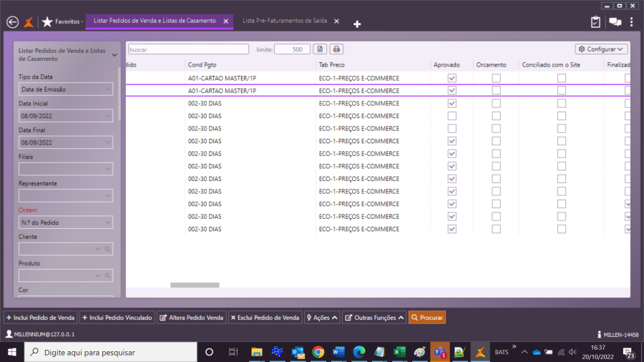Click the Produto search magnifier icon
Screen dimensions: 644x362
click(x=107, y=276)
